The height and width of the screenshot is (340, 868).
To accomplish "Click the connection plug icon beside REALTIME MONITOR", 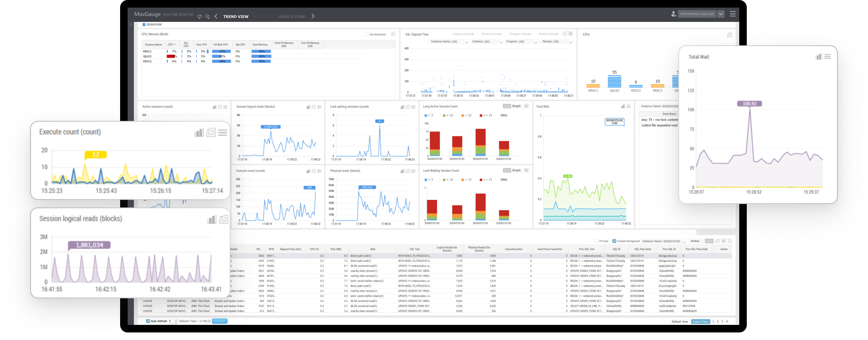I will point(199,16).
